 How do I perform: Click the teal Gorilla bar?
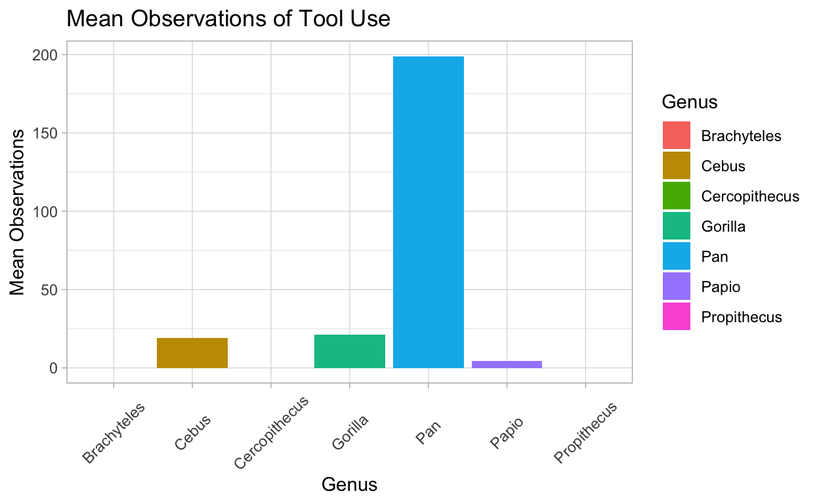pyautogui.click(x=350, y=352)
